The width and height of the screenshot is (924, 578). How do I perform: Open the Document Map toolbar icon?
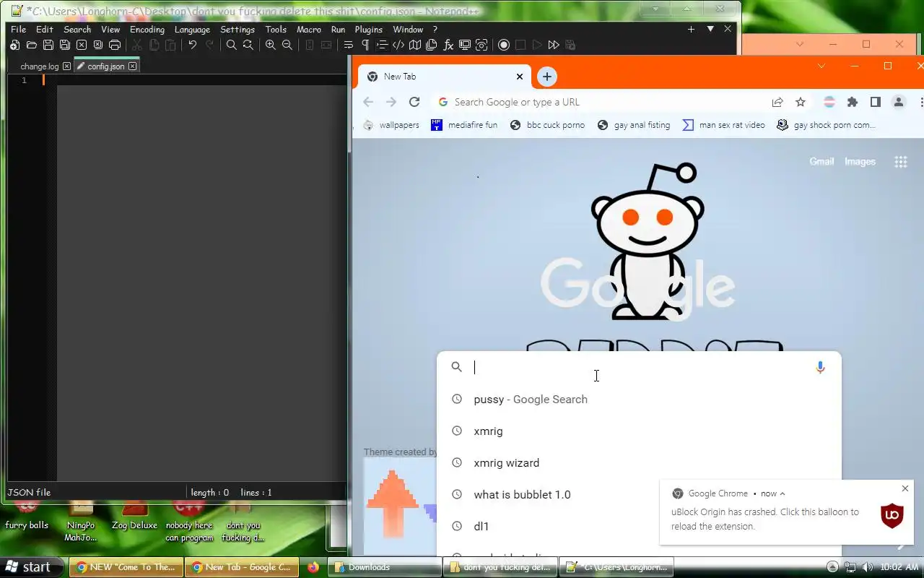point(414,45)
